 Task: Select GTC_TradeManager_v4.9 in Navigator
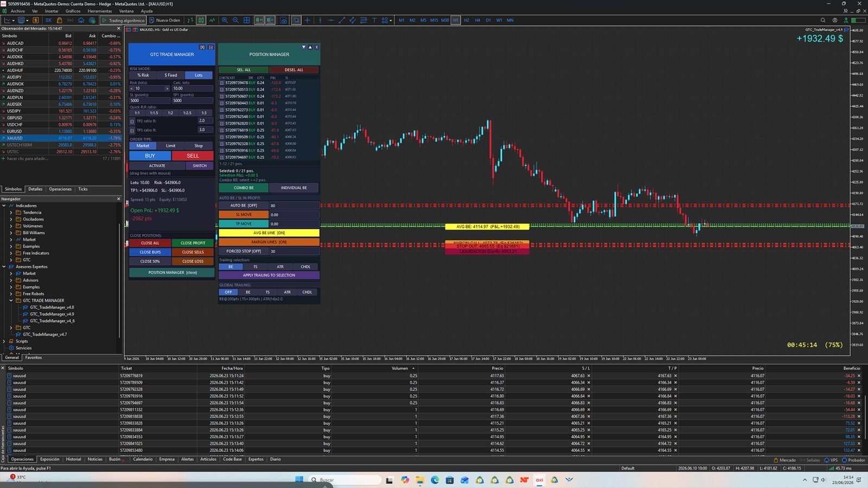52,314
